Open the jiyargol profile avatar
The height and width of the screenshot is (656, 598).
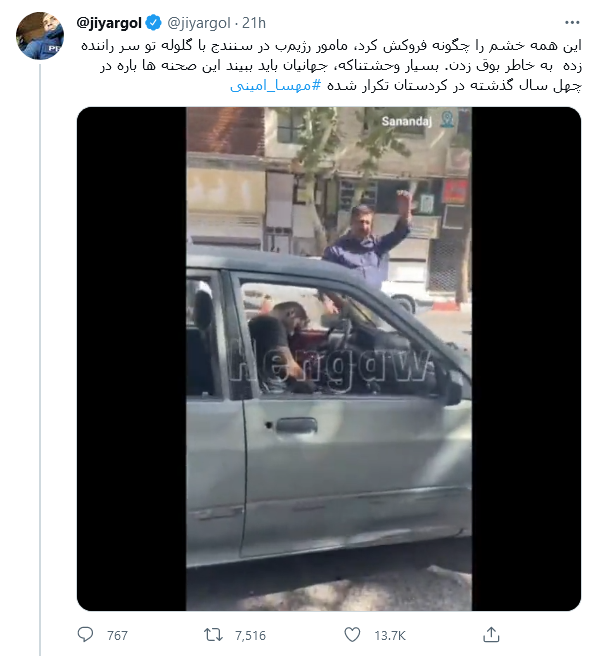[x=40, y=36]
